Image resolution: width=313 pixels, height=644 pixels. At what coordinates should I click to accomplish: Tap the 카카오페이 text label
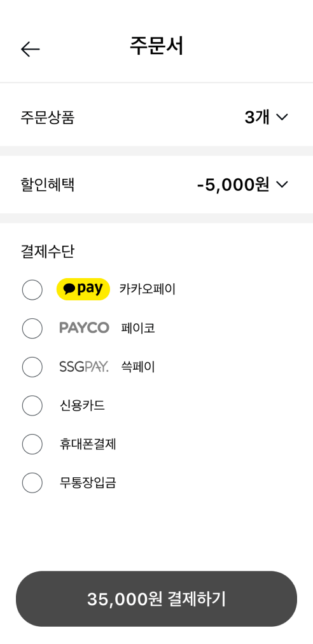coord(148,289)
